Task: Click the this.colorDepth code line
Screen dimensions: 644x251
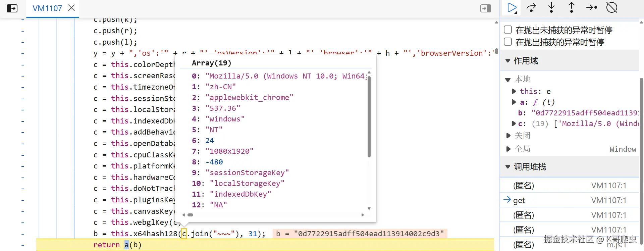Action: pyautogui.click(x=134, y=65)
